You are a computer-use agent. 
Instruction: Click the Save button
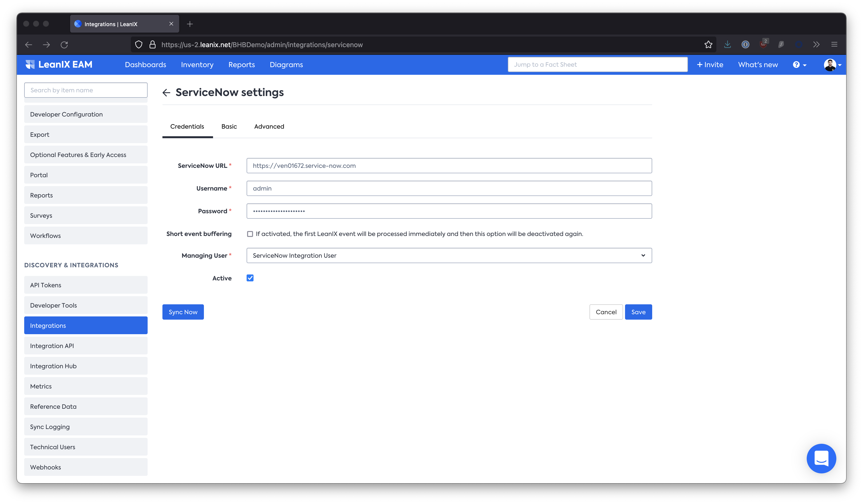click(x=638, y=312)
